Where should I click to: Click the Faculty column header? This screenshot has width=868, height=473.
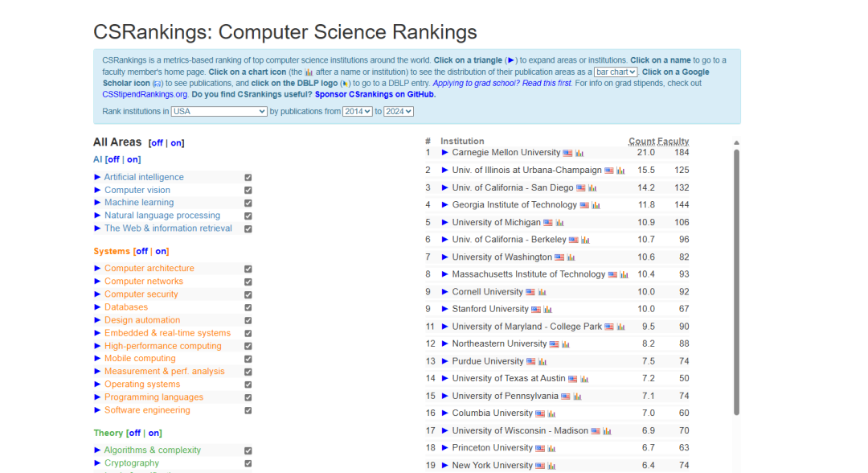point(673,142)
